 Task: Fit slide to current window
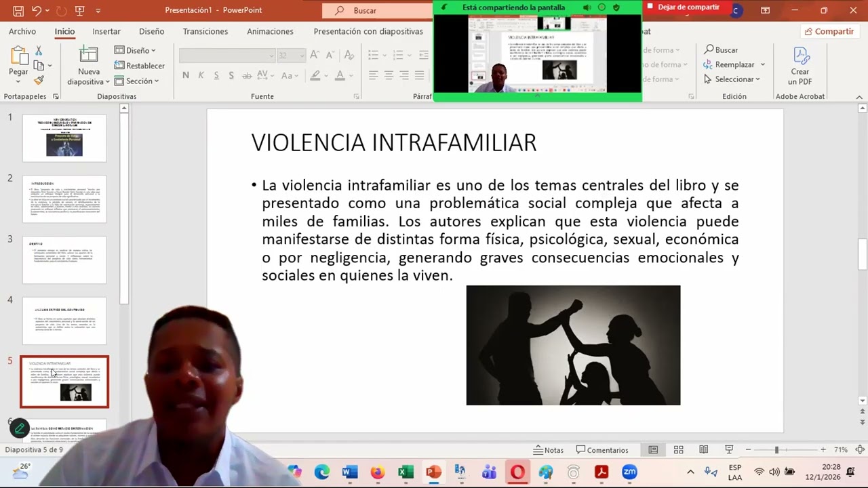(x=860, y=450)
